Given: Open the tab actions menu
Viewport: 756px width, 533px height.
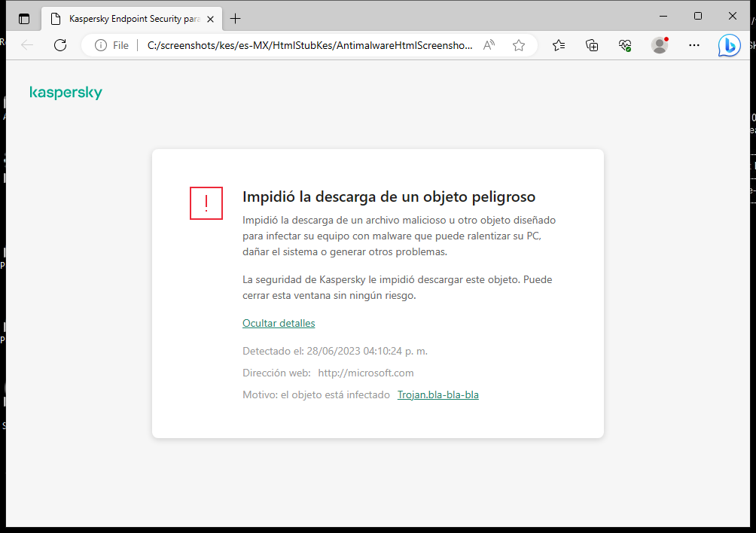Looking at the screenshot, I should 23,18.
